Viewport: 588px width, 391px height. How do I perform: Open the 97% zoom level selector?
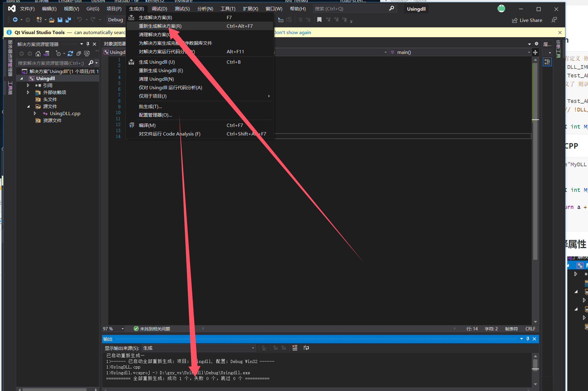(113, 329)
